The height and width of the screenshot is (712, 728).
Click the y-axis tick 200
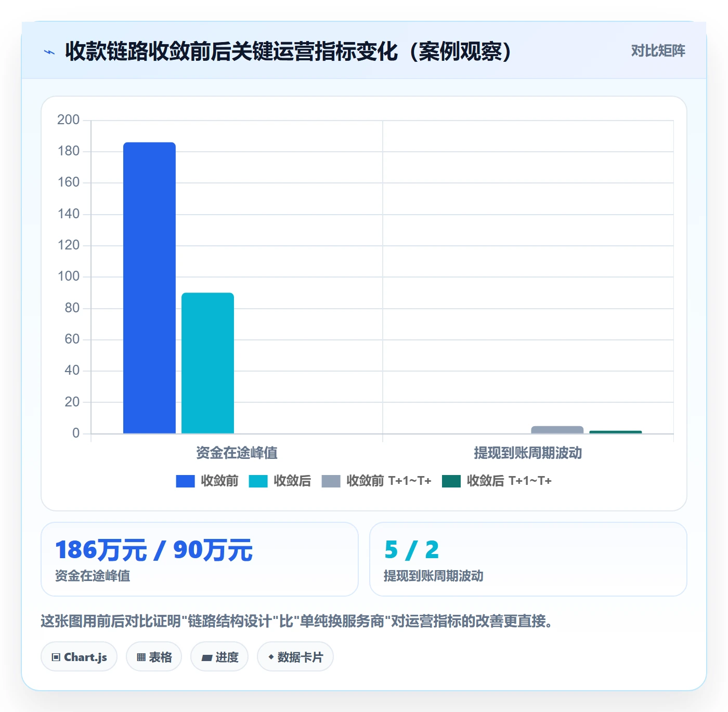pyautogui.click(x=68, y=120)
